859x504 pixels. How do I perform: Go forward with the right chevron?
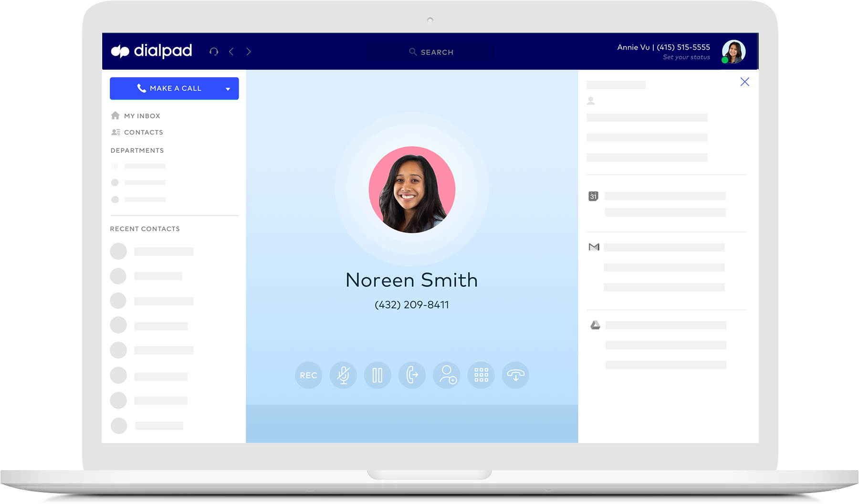(249, 52)
